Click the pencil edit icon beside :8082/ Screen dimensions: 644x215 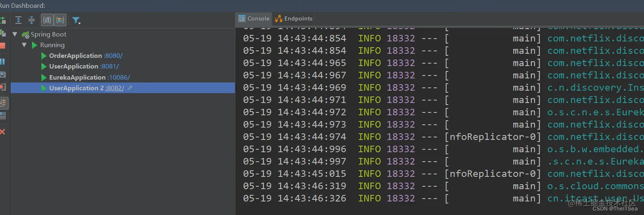pos(130,88)
